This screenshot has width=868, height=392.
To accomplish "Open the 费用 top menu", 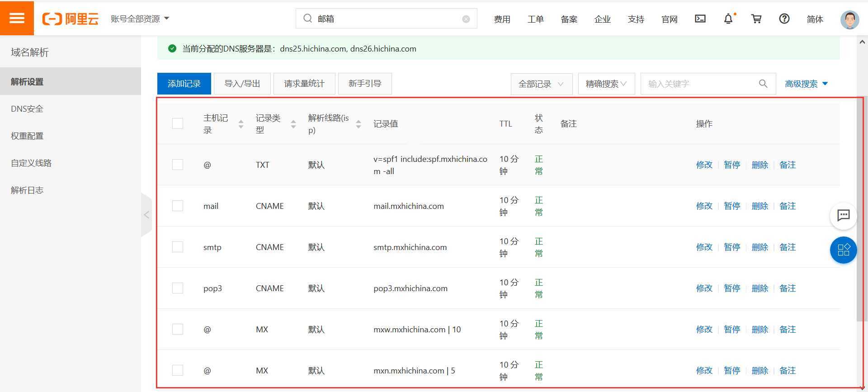I will tap(502, 19).
